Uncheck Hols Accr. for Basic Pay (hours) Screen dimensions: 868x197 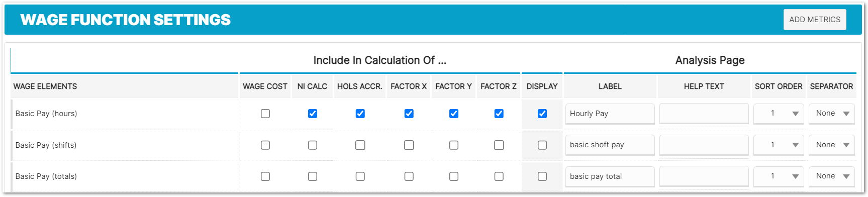pos(360,114)
